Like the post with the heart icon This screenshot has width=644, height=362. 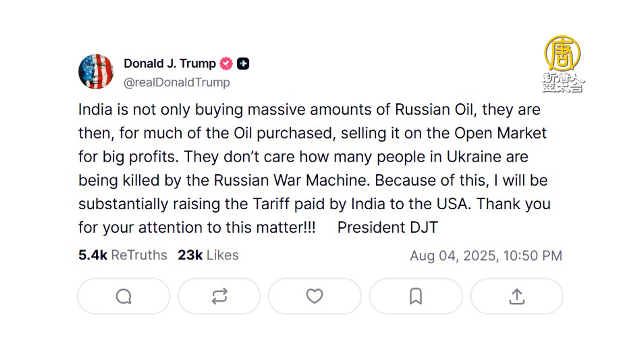coord(314,296)
